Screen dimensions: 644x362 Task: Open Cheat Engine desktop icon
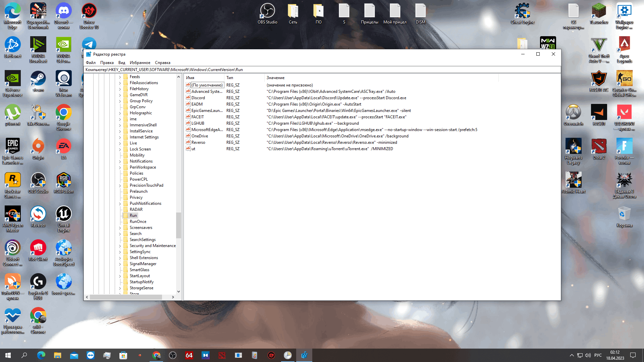pos(522,14)
